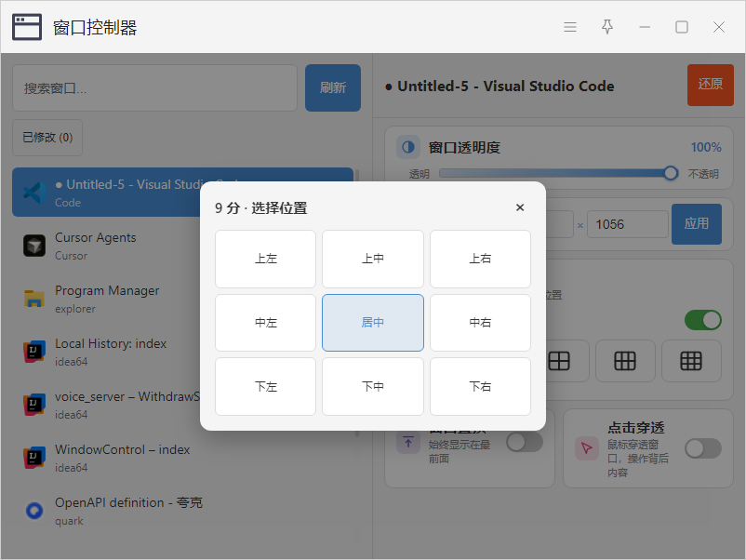Select the WindowControl – index row

coord(182,459)
